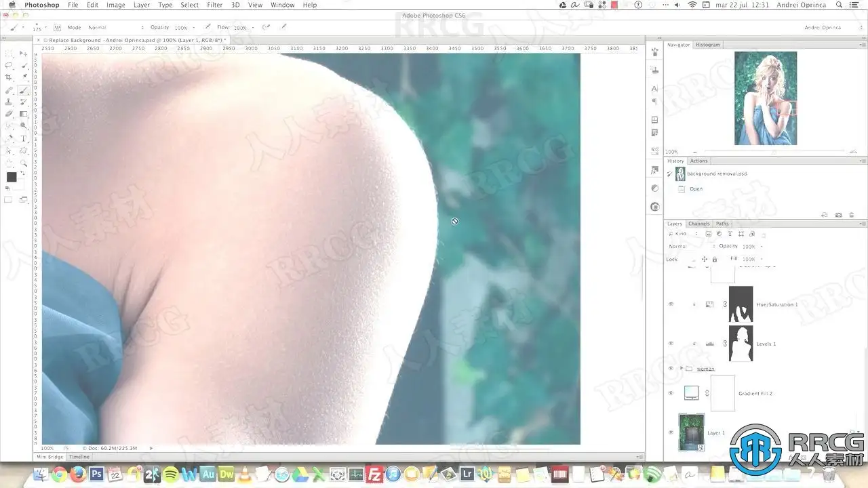868x488 pixels.
Task: Create new snapshot in History panel
Action: click(838, 215)
